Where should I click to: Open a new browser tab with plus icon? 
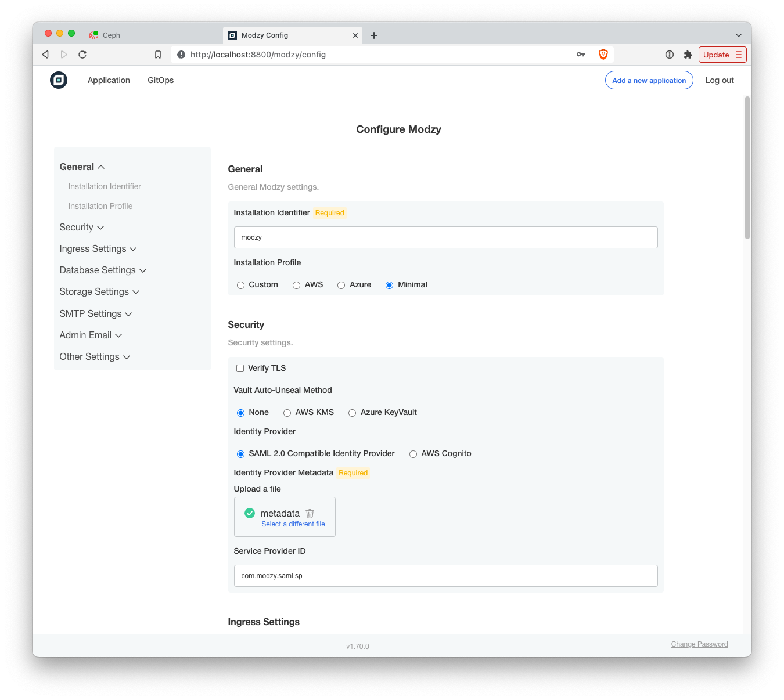coord(374,35)
